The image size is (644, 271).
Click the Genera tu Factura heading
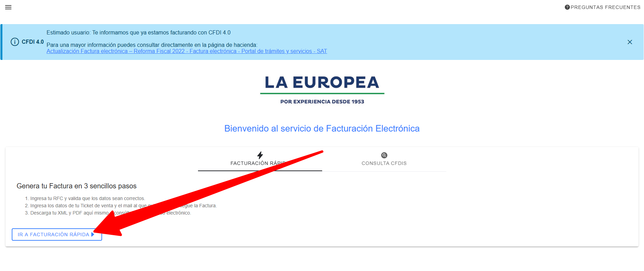coord(77,186)
